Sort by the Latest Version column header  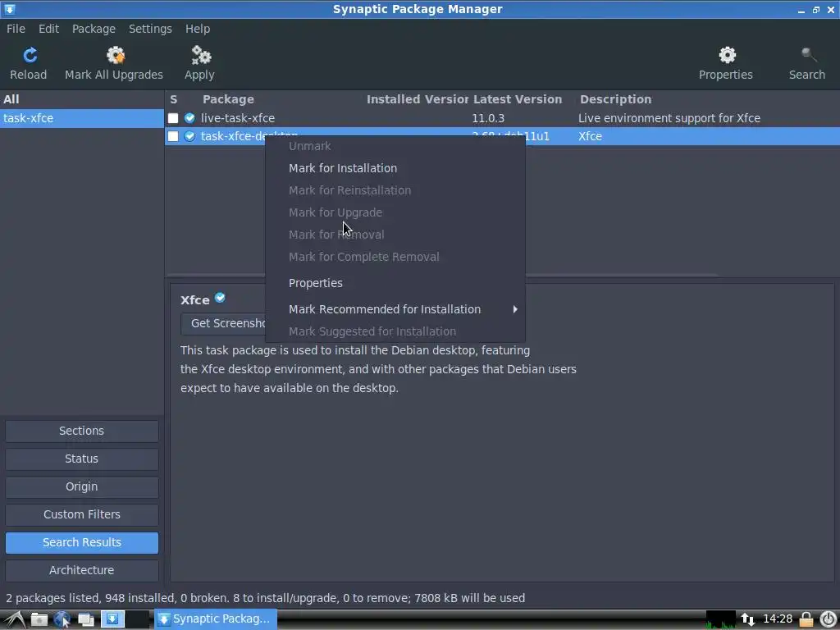pos(518,99)
